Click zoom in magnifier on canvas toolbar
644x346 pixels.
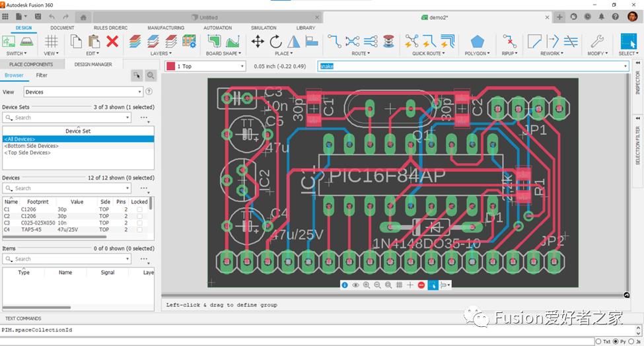pos(367,285)
